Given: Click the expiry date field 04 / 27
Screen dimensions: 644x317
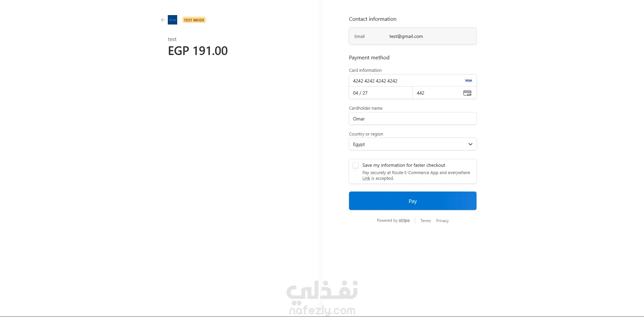Looking at the screenshot, I should click(x=381, y=93).
